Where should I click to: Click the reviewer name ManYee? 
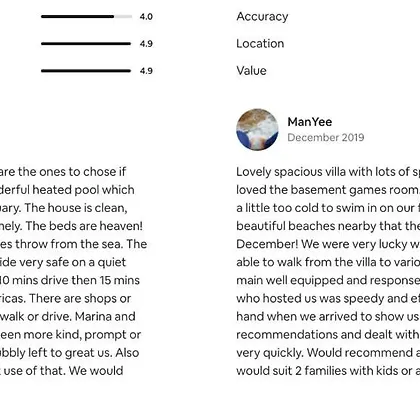[310, 122]
